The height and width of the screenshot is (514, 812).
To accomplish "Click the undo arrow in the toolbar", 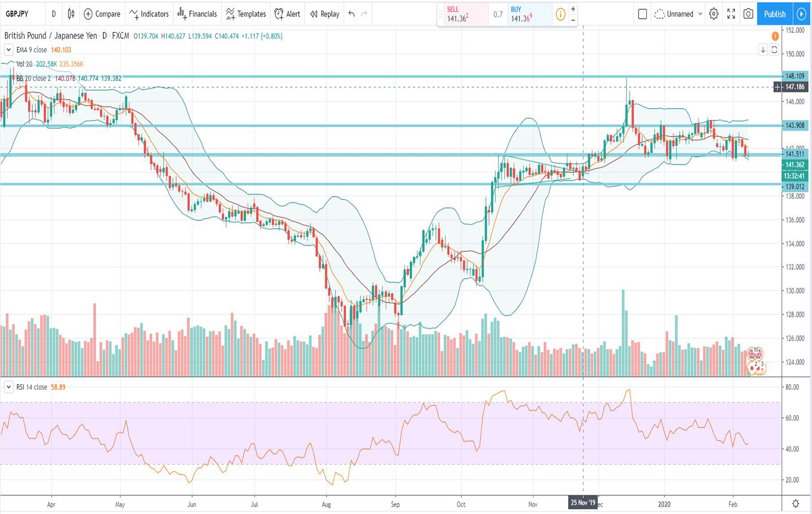I will point(352,14).
